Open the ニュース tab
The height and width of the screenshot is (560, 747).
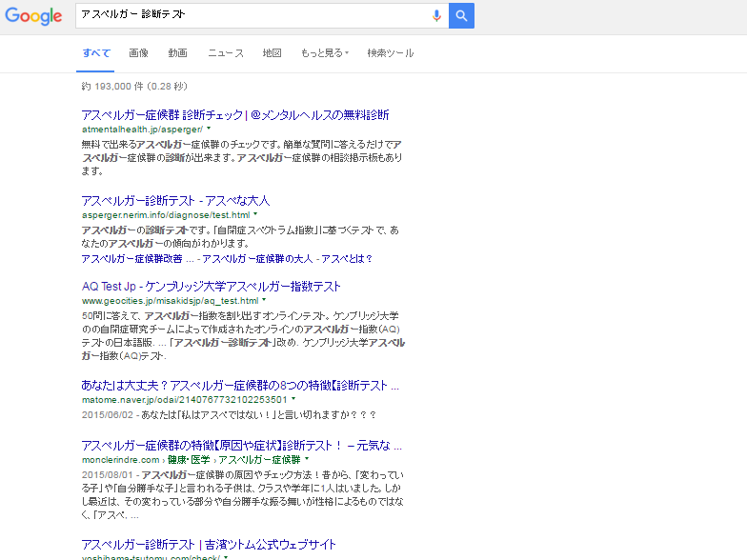pyautogui.click(x=226, y=53)
